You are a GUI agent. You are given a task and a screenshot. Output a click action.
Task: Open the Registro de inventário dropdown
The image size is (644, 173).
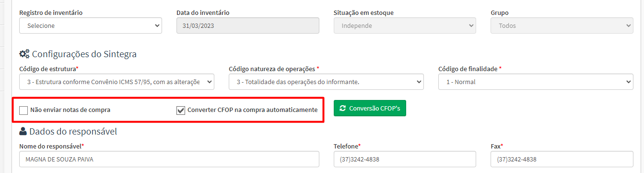point(91,25)
